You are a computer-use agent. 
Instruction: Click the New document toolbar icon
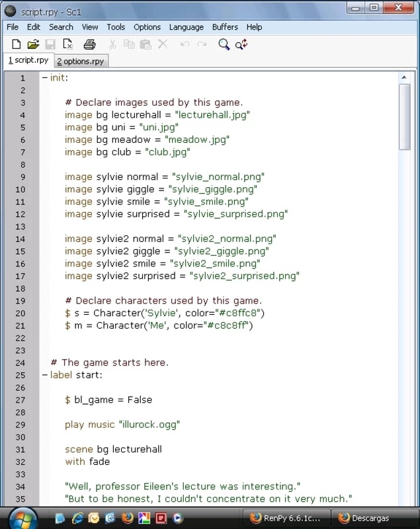16,44
